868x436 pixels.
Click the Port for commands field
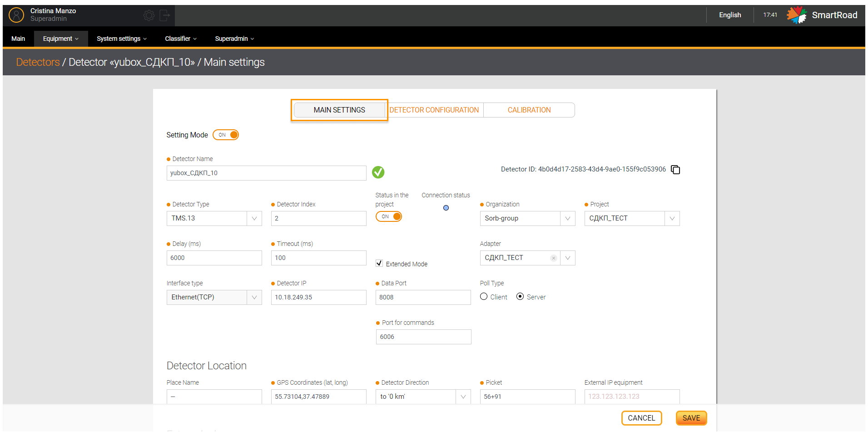423,337
